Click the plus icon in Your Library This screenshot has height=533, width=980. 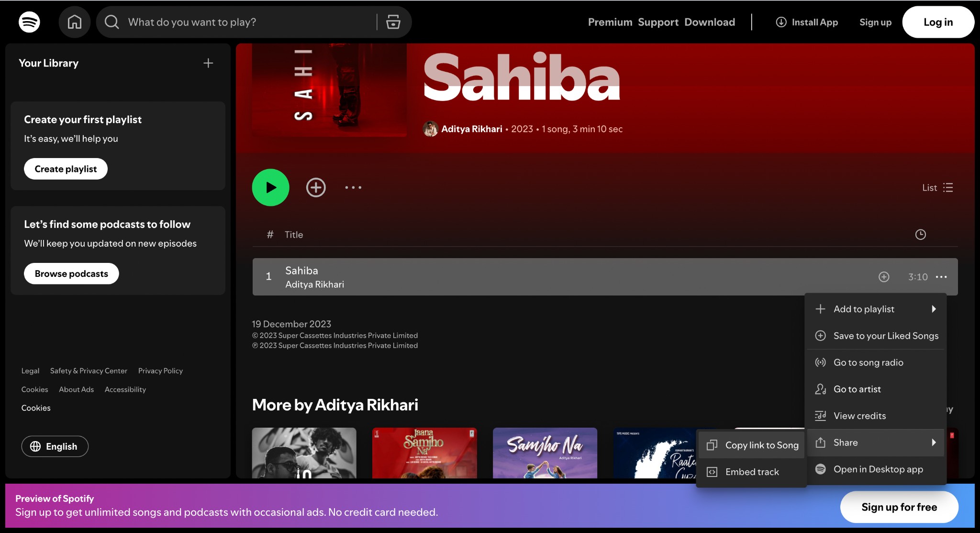[x=208, y=63]
